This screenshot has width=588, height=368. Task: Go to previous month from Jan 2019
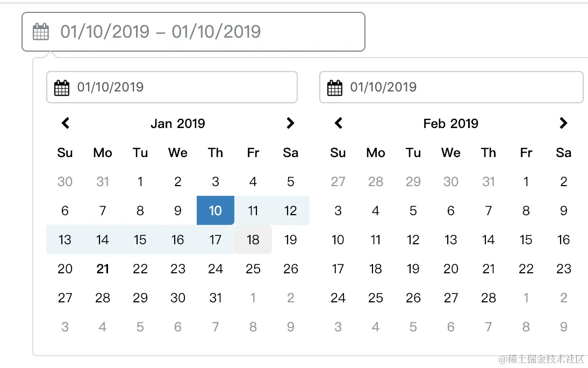click(x=65, y=123)
